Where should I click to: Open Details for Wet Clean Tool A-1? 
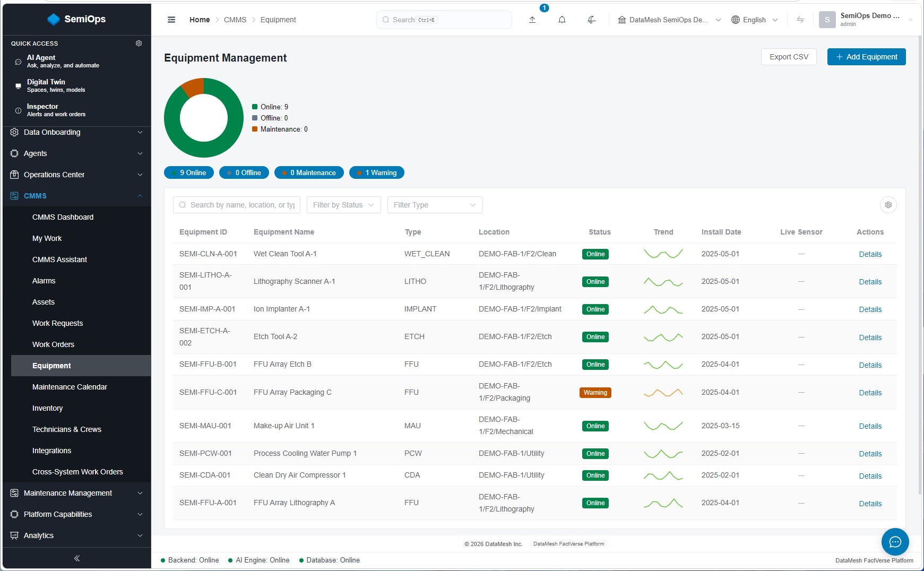pos(870,254)
